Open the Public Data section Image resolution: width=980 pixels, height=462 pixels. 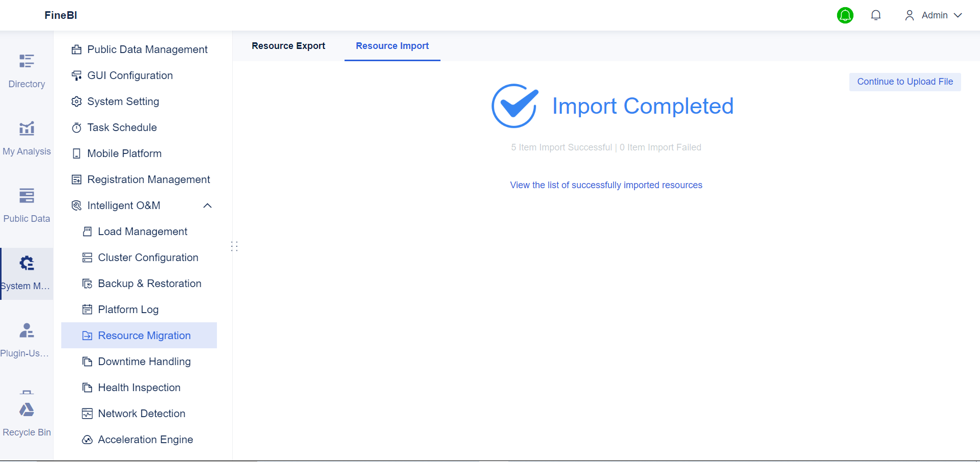26,204
